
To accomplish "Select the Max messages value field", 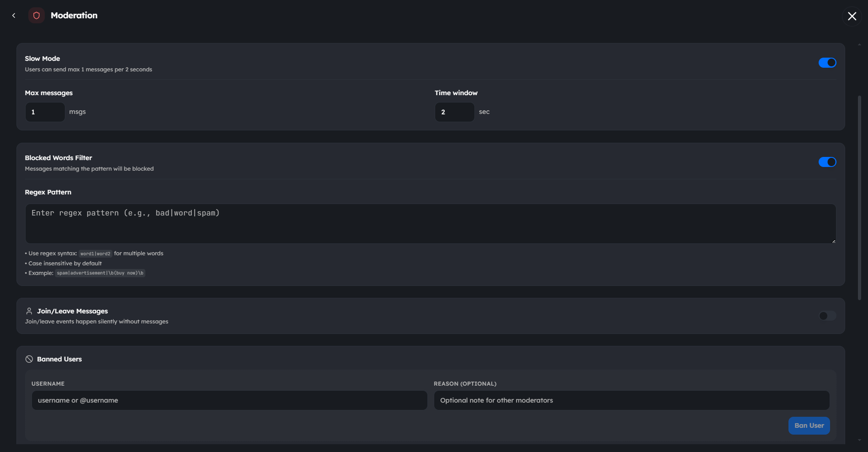I will (45, 112).
